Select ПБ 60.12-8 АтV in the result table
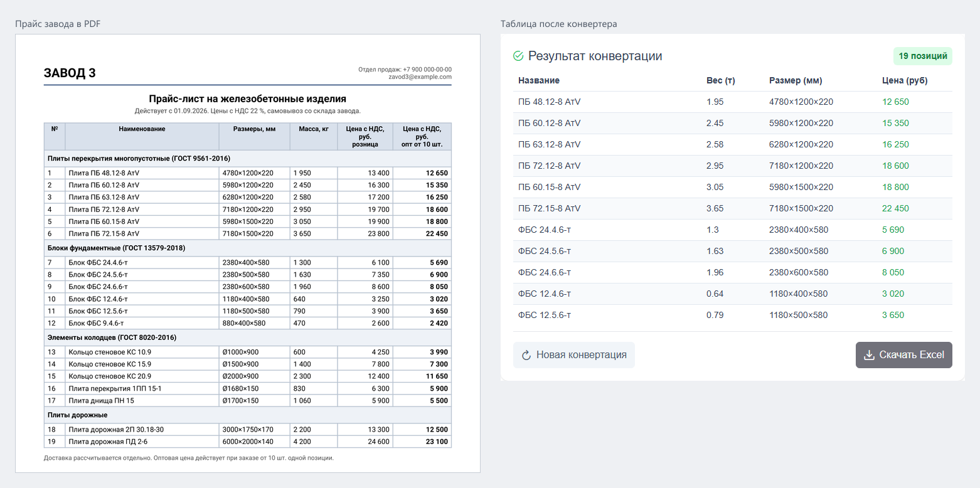The height and width of the screenshot is (488, 980). click(550, 123)
